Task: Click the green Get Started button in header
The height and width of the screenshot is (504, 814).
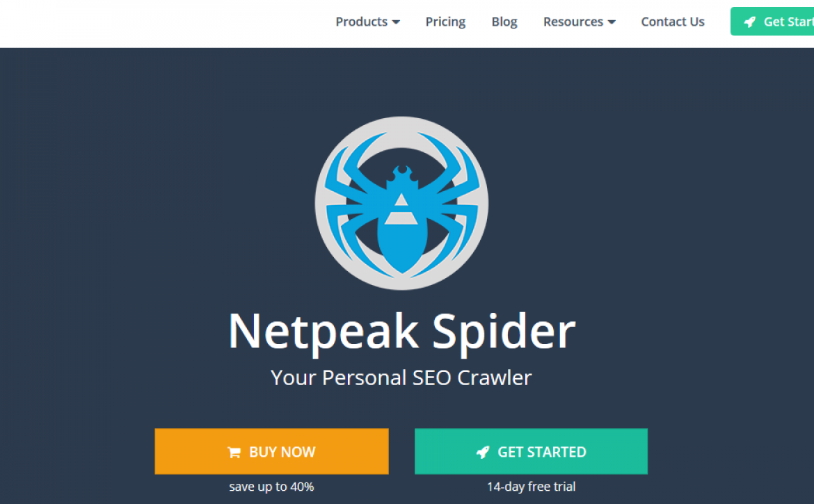Action: (x=772, y=22)
